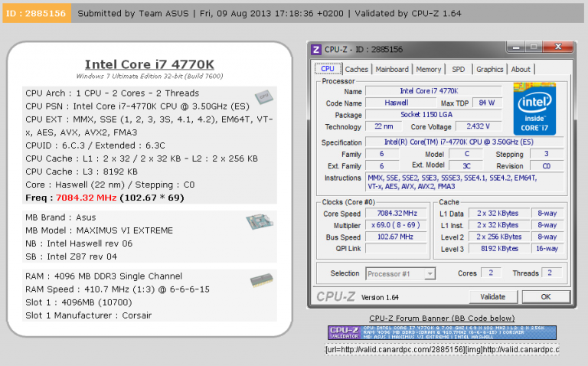The height and width of the screenshot is (366, 588).
Task: Click the red 7084.32 MHz frequency text
Action: click(x=87, y=198)
